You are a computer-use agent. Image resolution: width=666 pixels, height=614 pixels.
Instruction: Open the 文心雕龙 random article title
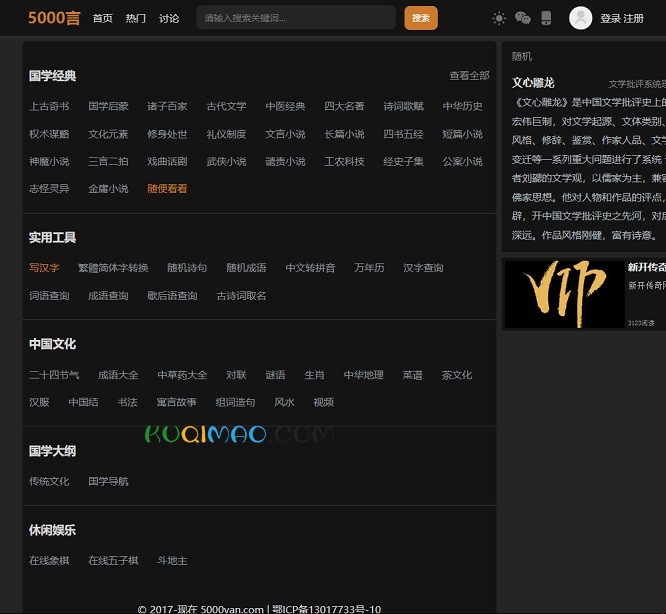tap(533, 83)
